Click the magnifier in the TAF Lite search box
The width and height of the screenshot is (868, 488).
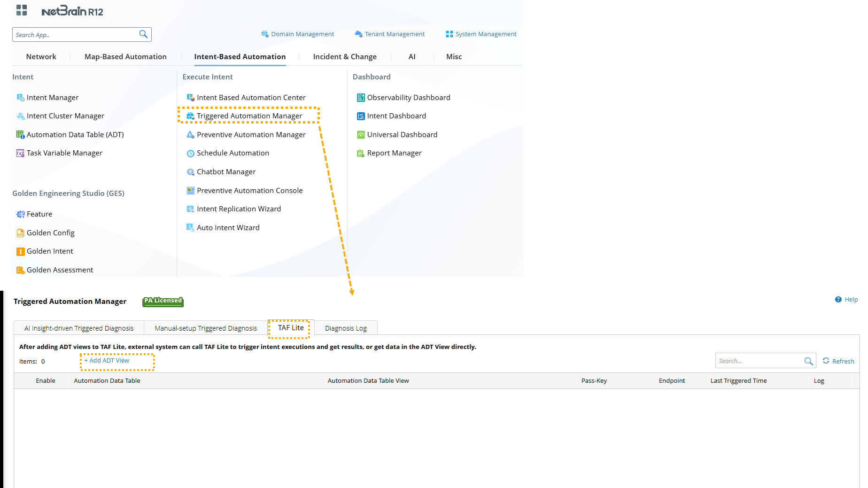coord(808,361)
